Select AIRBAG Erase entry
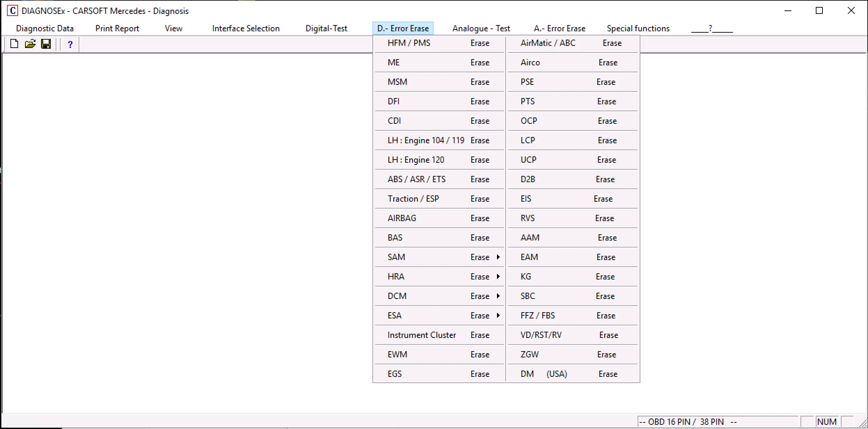This screenshot has height=429, width=868. pos(439,218)
